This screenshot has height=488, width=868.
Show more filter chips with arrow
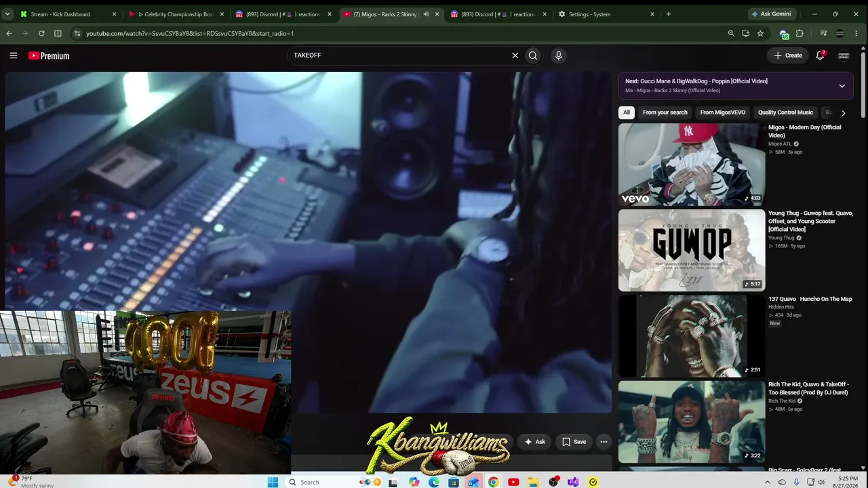(843, 113)
